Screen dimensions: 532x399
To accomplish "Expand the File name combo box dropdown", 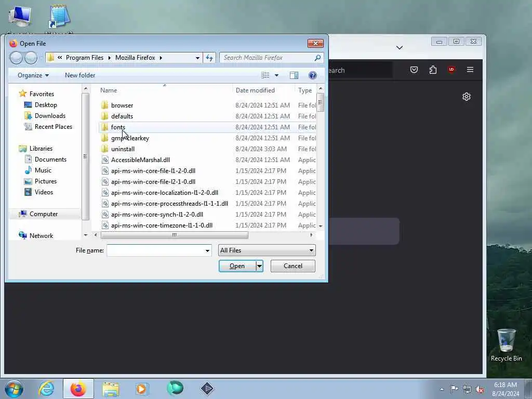I will click(x=207, y=251).
